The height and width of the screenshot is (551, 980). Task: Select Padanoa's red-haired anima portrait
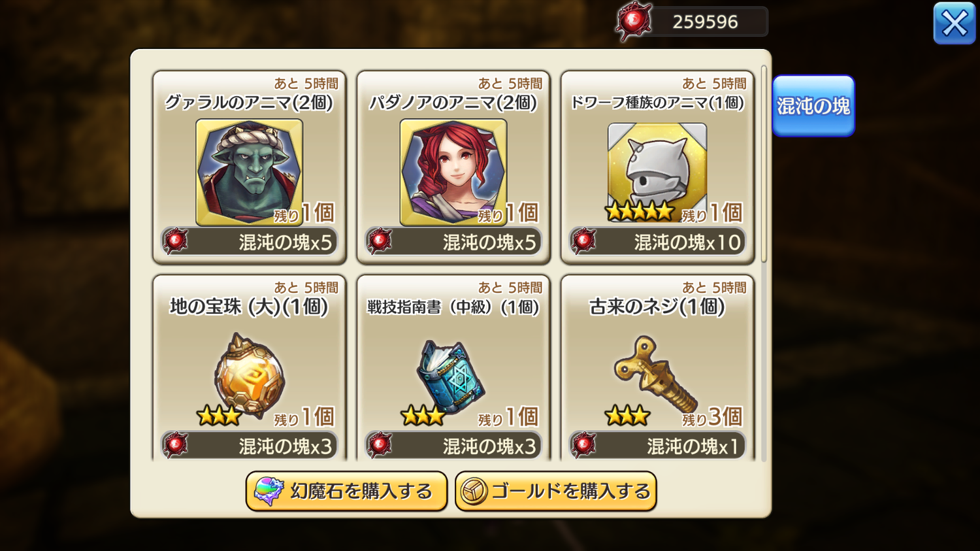click(453, 173)
